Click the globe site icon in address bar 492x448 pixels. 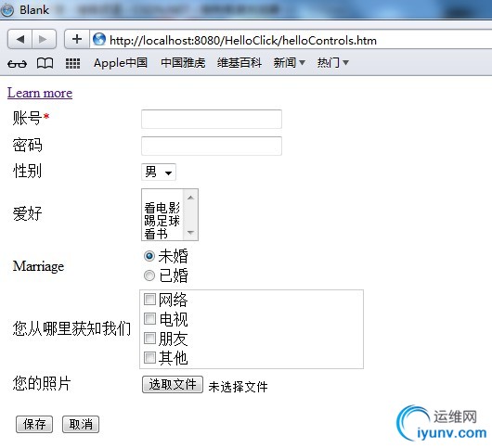point(99,40)
